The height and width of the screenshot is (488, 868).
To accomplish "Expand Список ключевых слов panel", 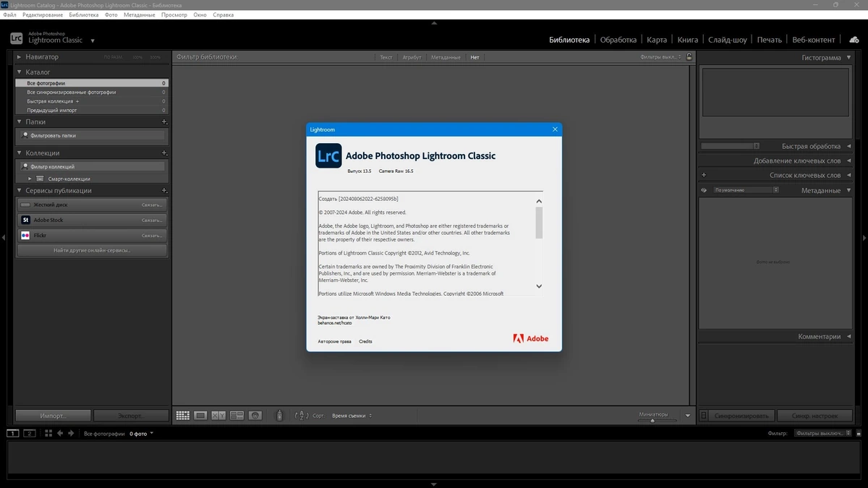I will point(848,175).
